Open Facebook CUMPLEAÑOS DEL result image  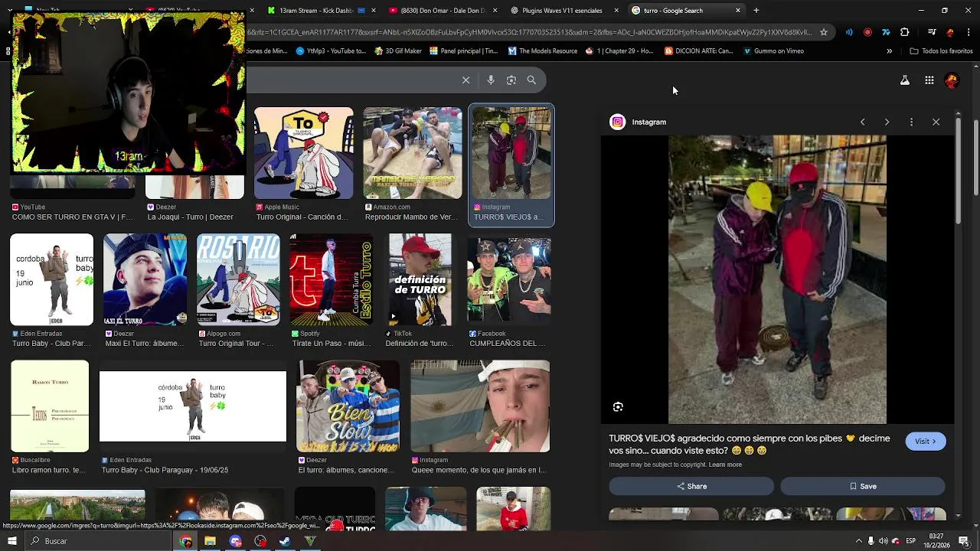[509, 279]
